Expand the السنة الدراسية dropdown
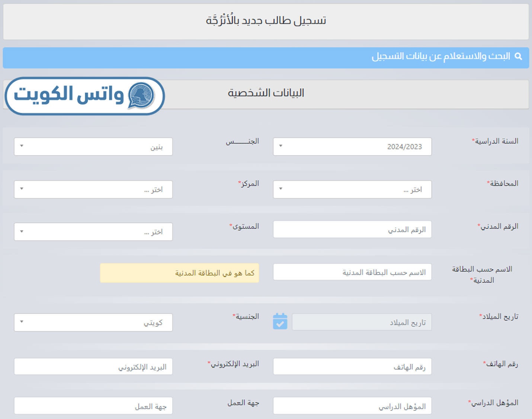Image resolution: width=532 pixels, height=419 pixels. tap(352, 147)
